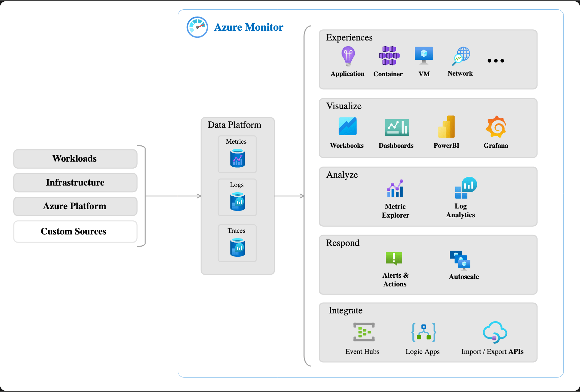Click the Logic Apps label text
The height and width of the screenshot is (392, 580).
[x=423, y=352]
